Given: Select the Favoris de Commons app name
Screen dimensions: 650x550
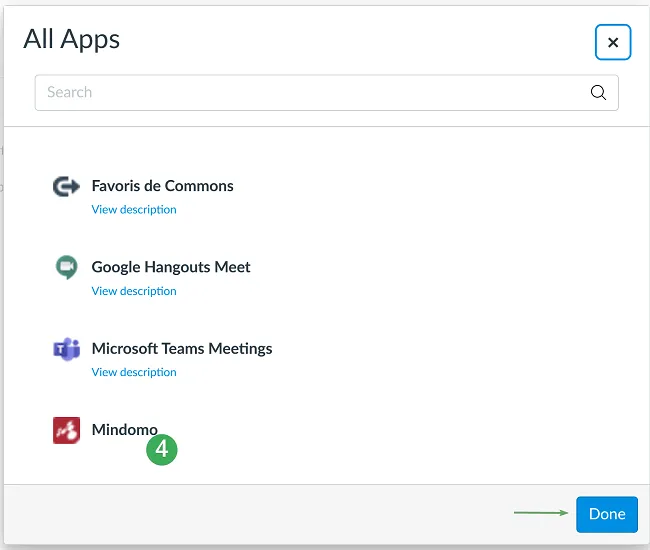Looking at the screenshot, I should coord(162,186).
